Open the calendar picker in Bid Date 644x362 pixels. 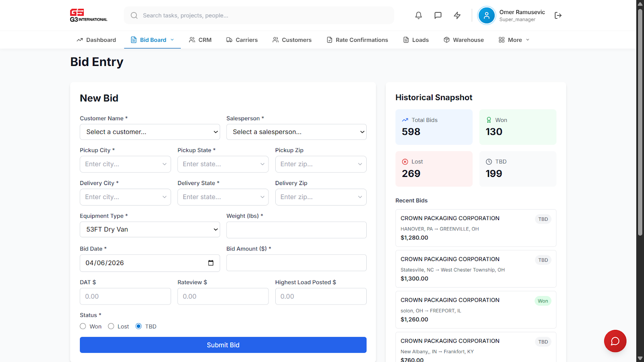coord(211,263)
